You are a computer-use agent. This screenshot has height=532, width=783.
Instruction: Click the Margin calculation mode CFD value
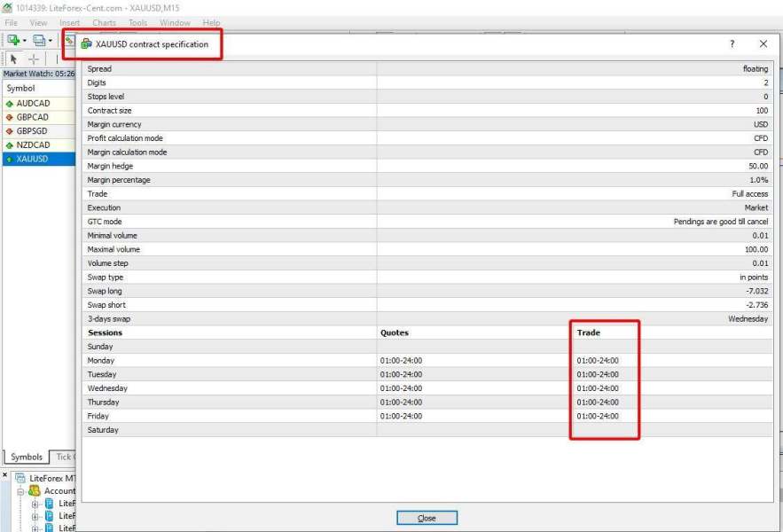761,153
